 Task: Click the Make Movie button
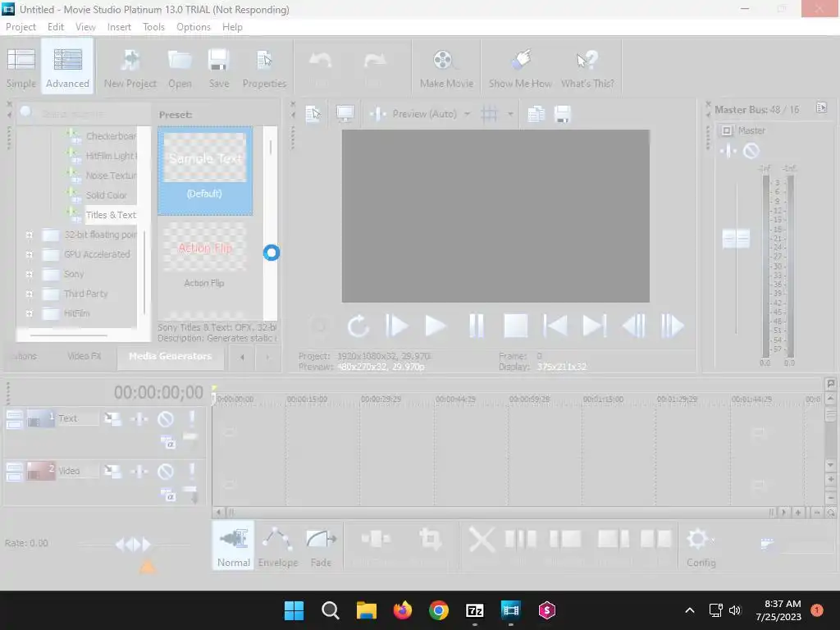[446, 67]
